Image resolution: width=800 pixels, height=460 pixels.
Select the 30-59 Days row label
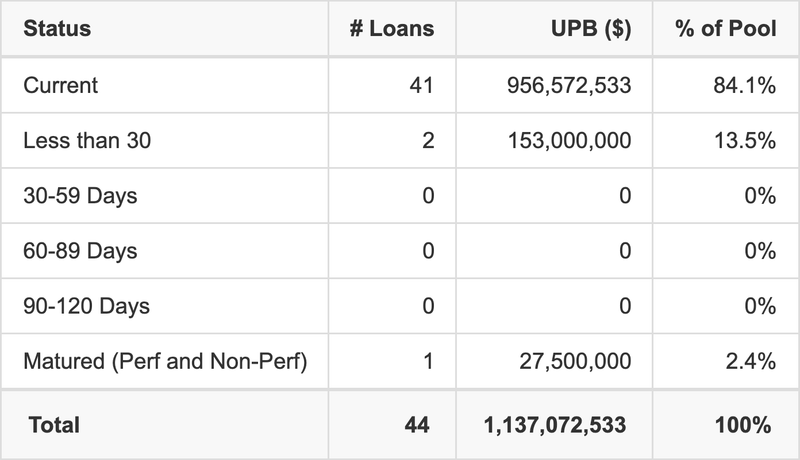80,196
